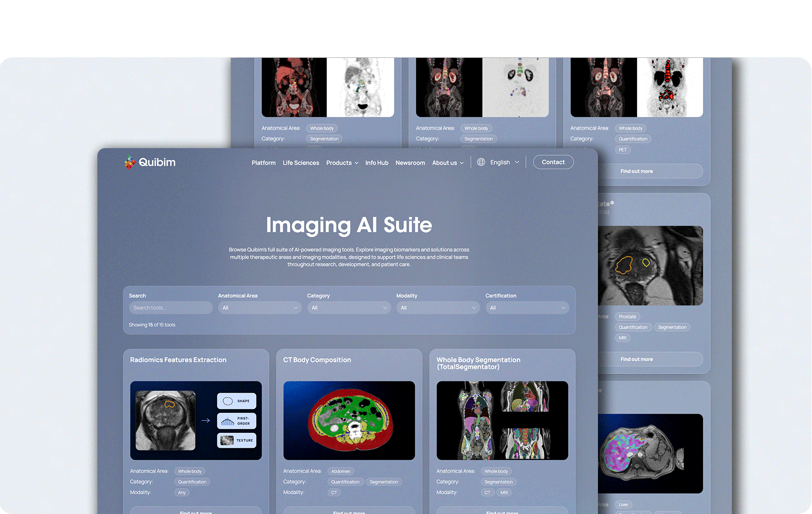Click CT tag on TotalSegmentator card
812x514 pixels.
click(x=487, y=493)
